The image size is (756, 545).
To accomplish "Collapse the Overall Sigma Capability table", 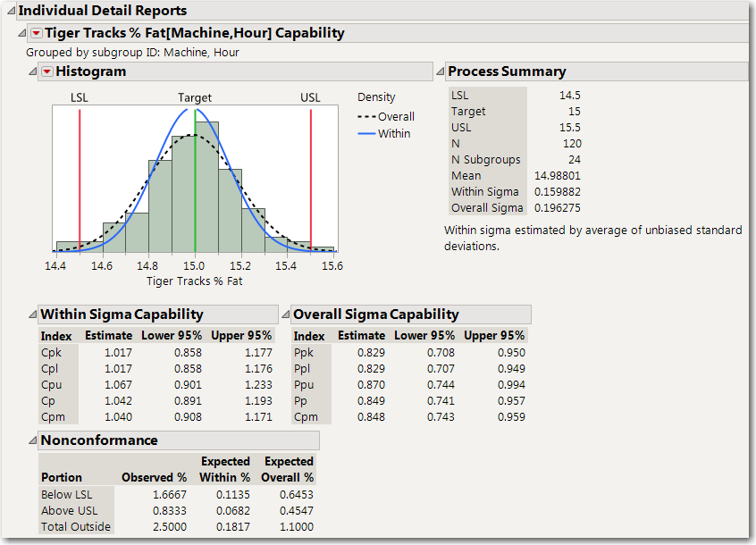I will point(285,314).
